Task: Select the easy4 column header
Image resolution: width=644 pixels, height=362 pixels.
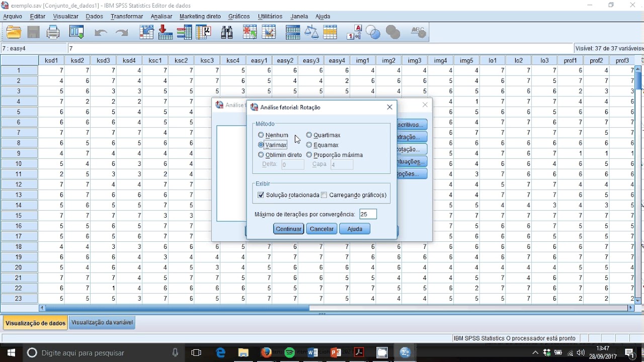Action: tap(337, 60)
